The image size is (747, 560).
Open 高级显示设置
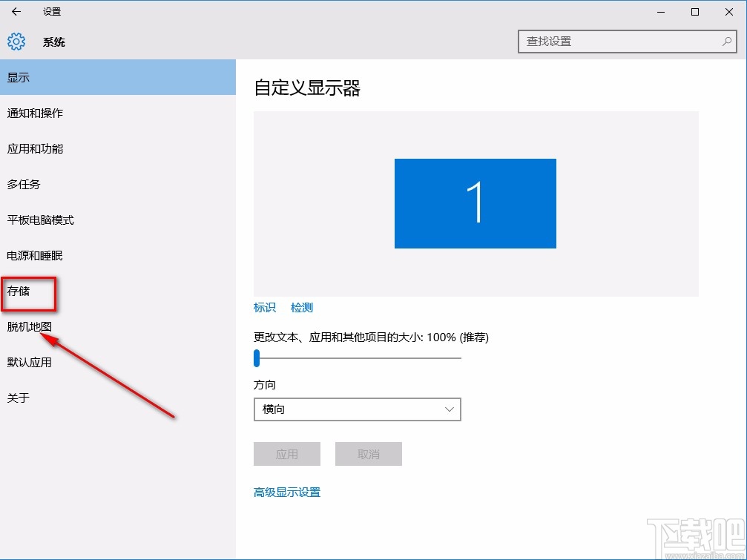pyautogui.click(x=286, y=492)
